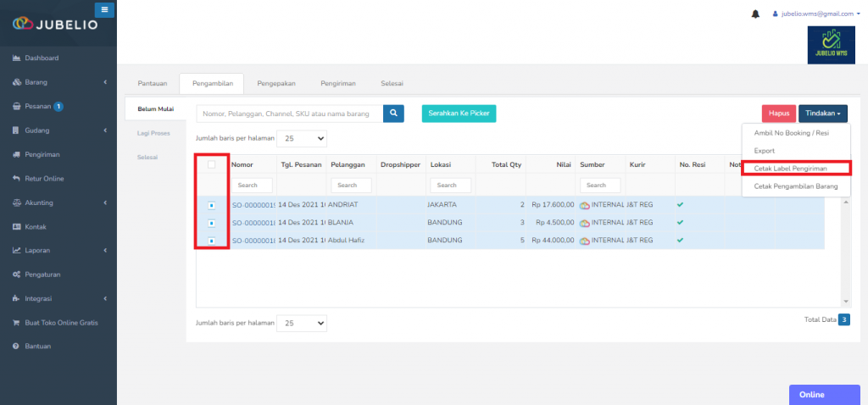Open the Tindakan dropdown button
The height and width of the screenshot is (405, 868).
click(x=822, y=113)
